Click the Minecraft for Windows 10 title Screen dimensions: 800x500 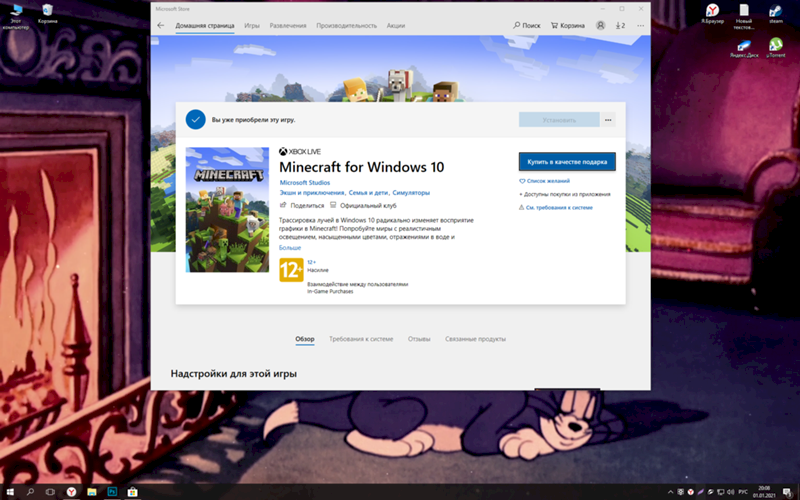tap(362, 167)
